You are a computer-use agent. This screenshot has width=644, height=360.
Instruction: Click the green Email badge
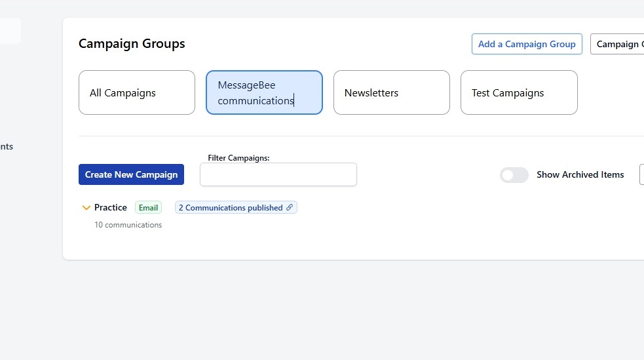(x=148, y=208)
